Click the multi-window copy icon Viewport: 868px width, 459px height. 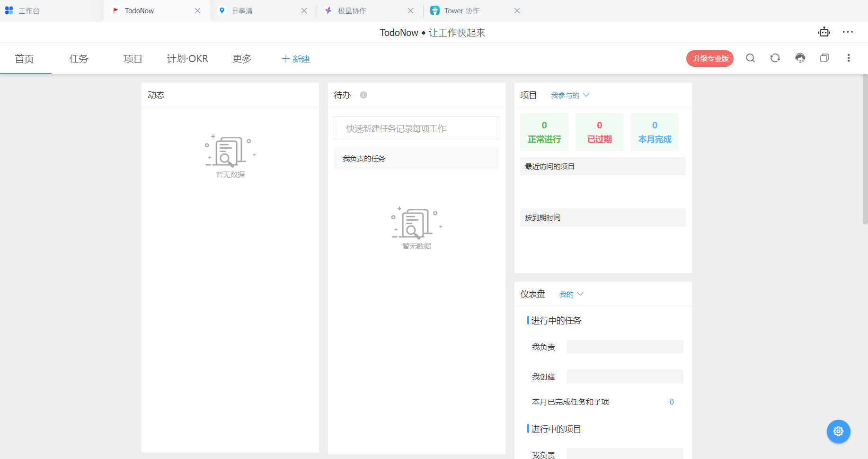(824, 58)
